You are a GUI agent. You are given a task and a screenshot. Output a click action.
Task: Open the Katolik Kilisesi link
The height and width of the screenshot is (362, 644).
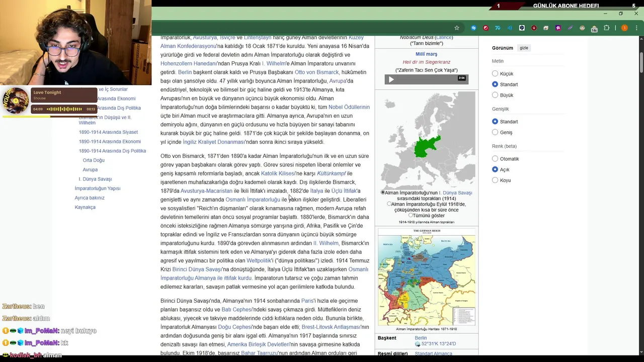(x=278, y=173)
